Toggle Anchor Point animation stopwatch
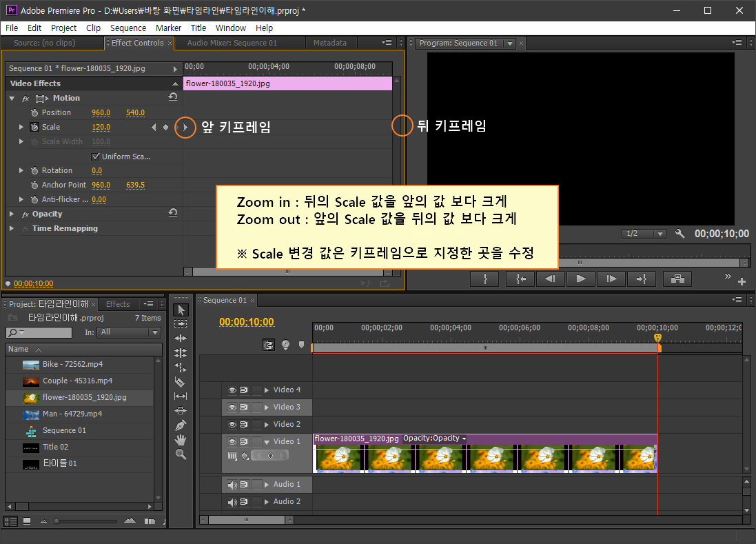Image resolution: width=756 pixels, height=544 pixels. coord(34,185)
